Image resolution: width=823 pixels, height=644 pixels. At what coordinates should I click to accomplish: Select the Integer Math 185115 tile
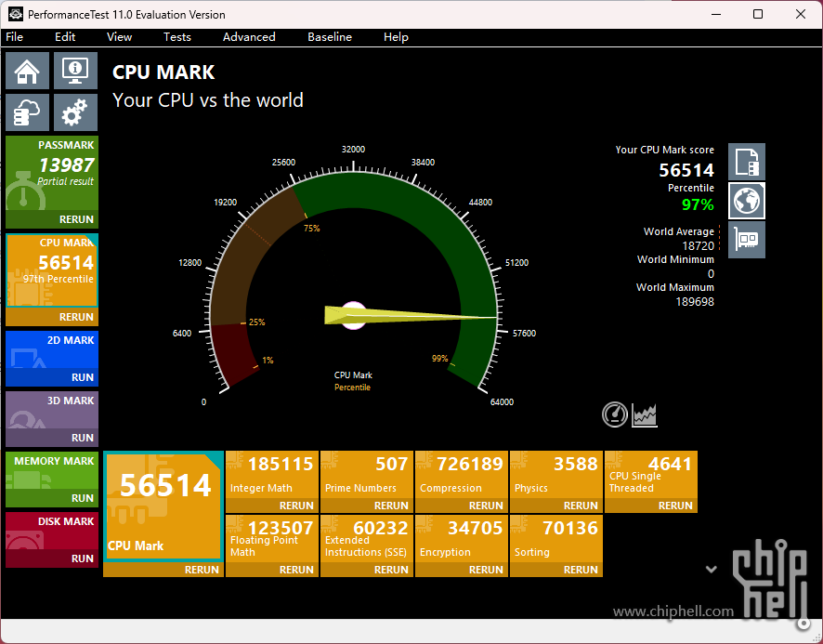coord(272,475)
